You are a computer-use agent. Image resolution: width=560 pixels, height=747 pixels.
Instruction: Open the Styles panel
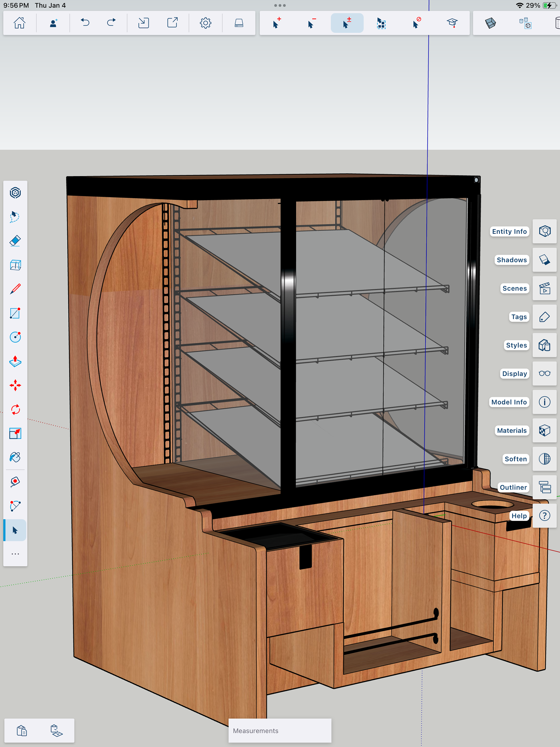click(544, 345)
